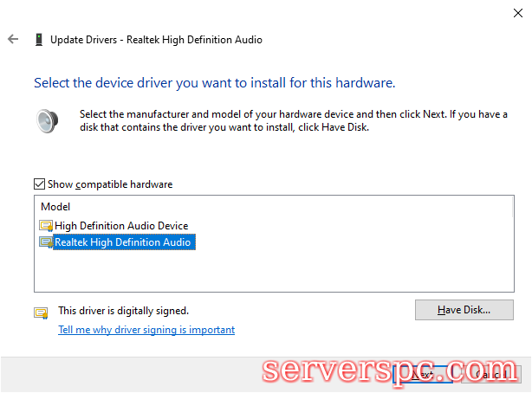Screen dimensions: 532x393
Task: Click the blue "Select the device driver" heading
Action: coord(214,84)
